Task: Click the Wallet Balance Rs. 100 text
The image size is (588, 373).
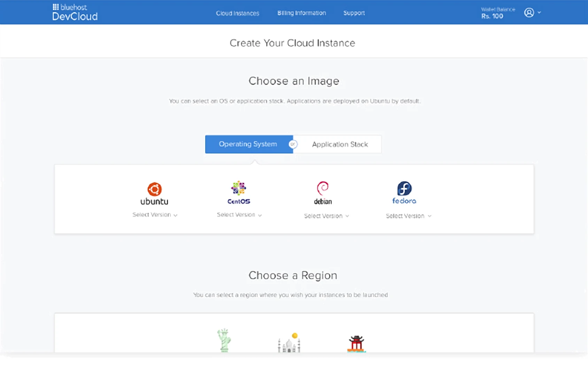Action: point(498,13)
